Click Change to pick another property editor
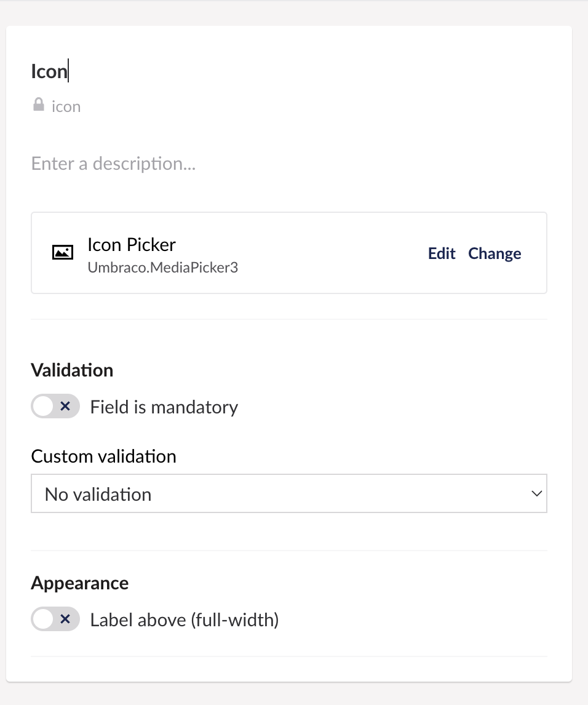588x705 pixels. click(495, 253)
